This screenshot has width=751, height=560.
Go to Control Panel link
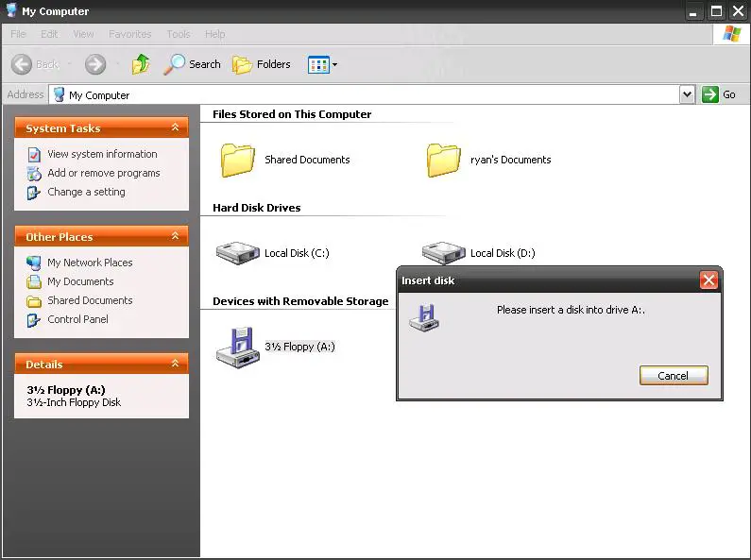tap(77, 319)
